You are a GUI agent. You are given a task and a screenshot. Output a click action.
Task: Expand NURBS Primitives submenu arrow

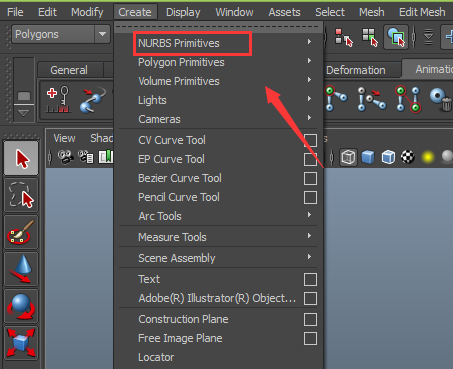coord(309,42)
